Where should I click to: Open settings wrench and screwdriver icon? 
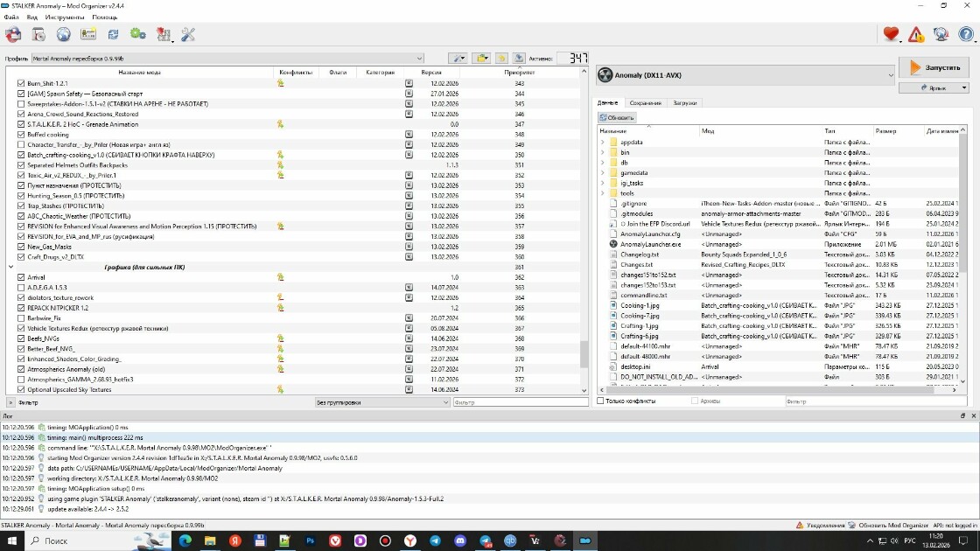tap(188, 34)
